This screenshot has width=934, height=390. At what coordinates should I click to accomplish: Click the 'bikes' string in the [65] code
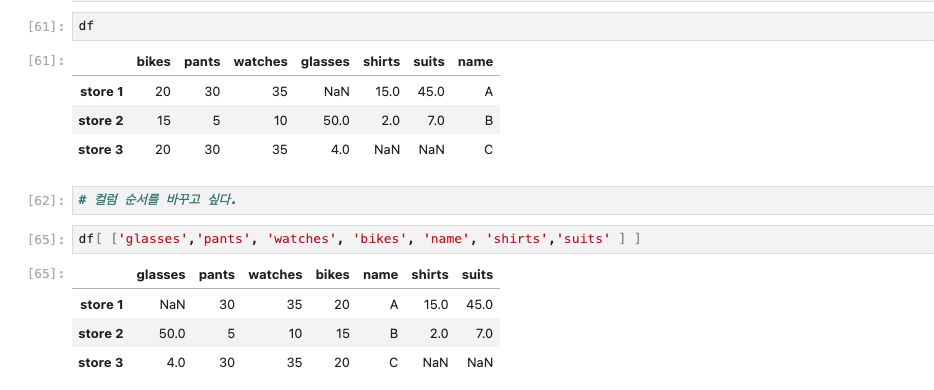point(380,239)
